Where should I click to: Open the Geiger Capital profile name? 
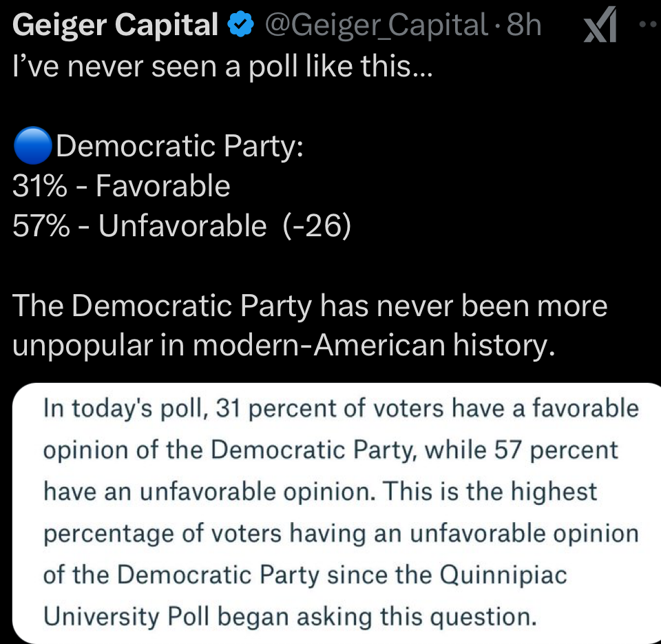pyautogui.click(x=115, y=26)
